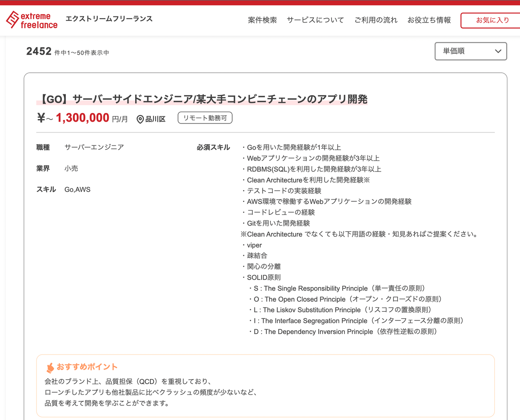Click the ローンチしたアプリも他社製品 sentence

(x=151, y=392)
